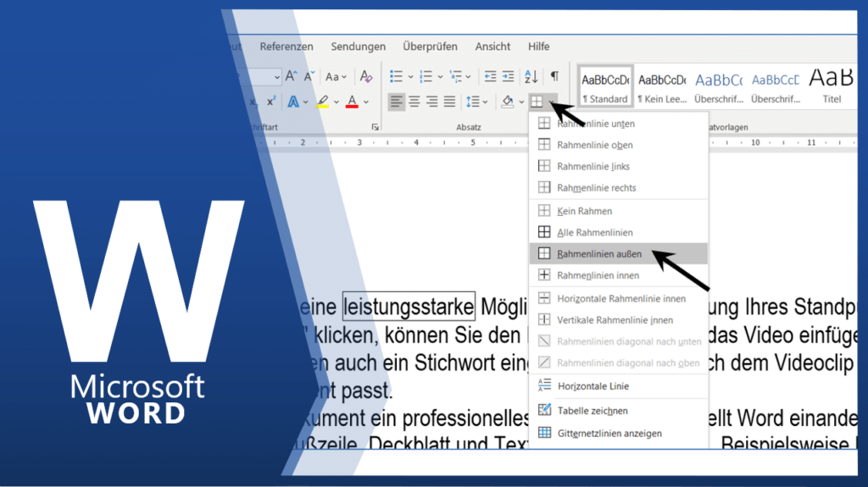Open the bullet list dropdown arrow
This screenshot has height=487, width=868.
point(411,76)
